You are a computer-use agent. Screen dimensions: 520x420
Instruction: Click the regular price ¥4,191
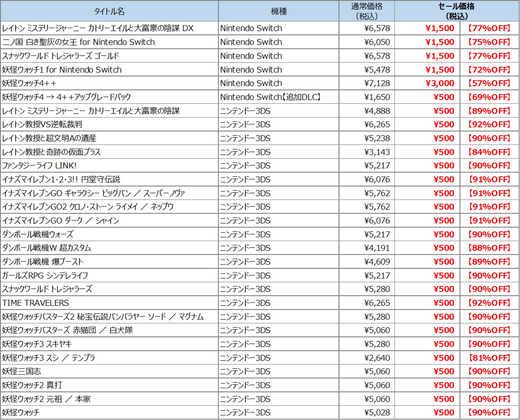(377, 248)
